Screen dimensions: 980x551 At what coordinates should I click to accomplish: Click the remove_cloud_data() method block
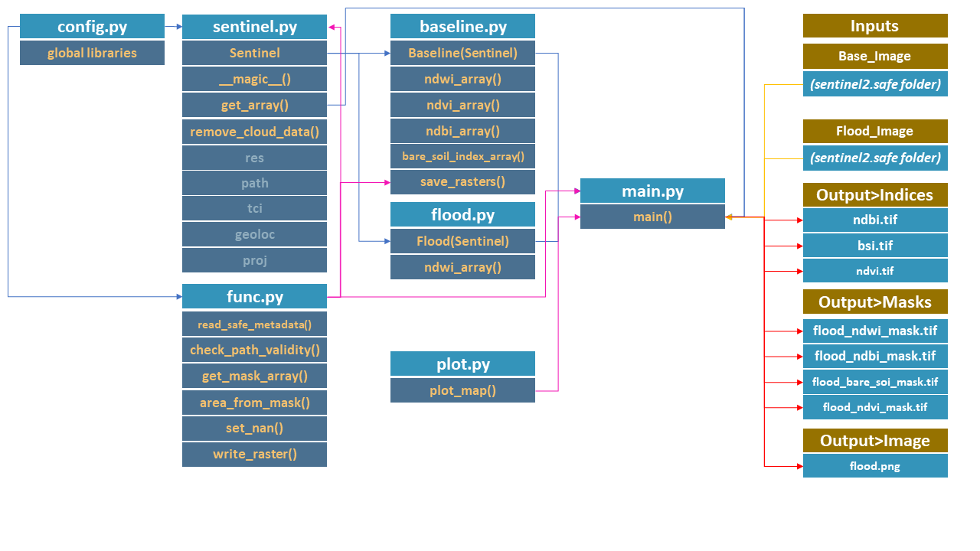coord(254,131)
